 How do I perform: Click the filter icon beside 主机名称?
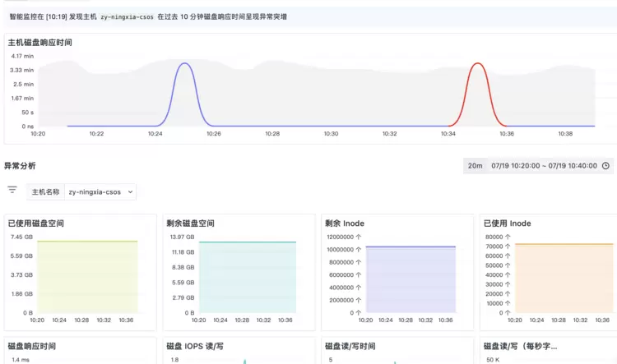[12, 190]
